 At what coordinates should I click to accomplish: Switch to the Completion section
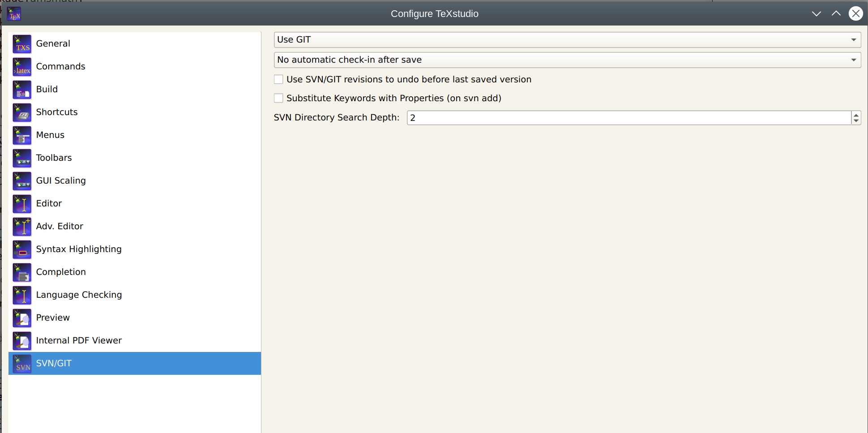point(61,272)
